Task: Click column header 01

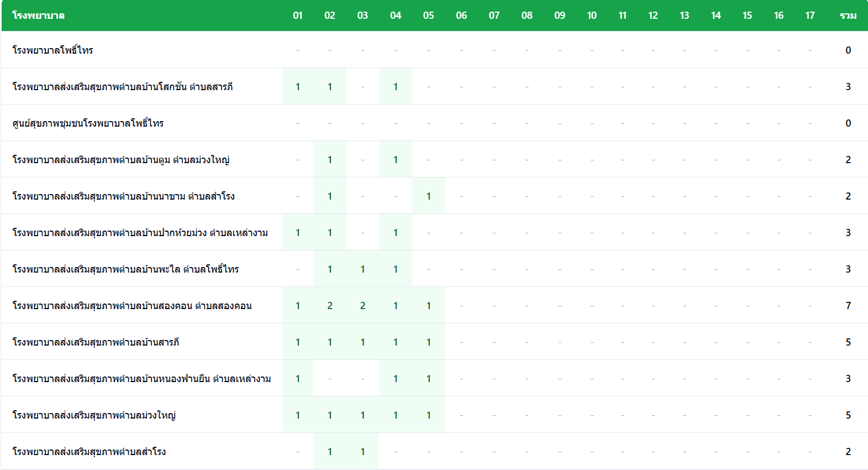Action: click(298, 15)
